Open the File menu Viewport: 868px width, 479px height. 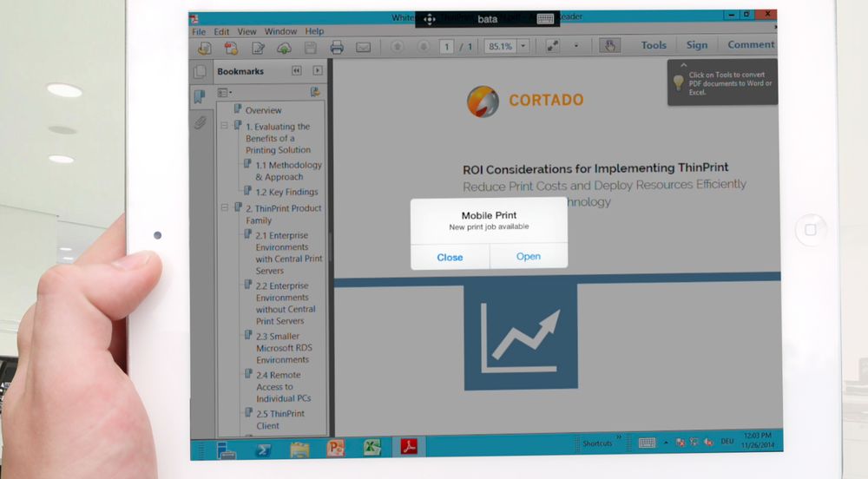click(x=199, y=32)
